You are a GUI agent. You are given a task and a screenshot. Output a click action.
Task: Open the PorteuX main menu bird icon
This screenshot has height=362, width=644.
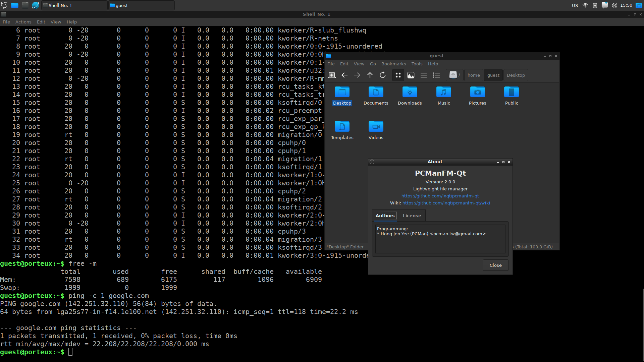(4, 5)
